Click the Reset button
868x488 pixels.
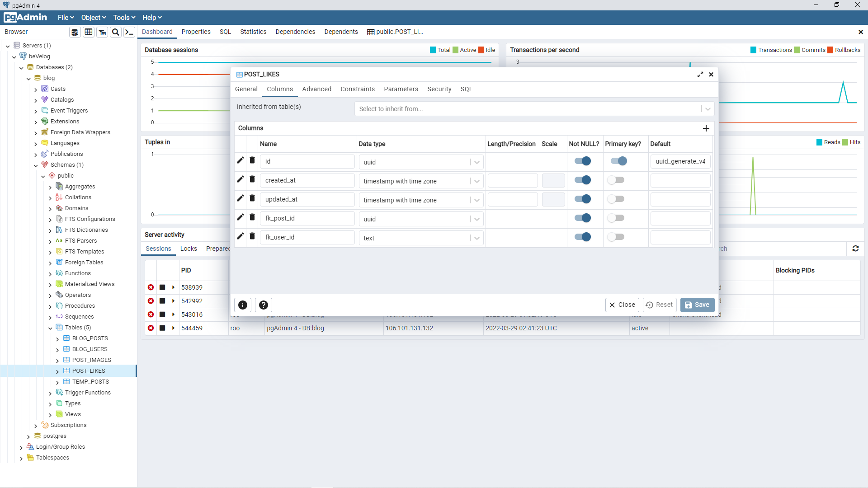(660, 305)
